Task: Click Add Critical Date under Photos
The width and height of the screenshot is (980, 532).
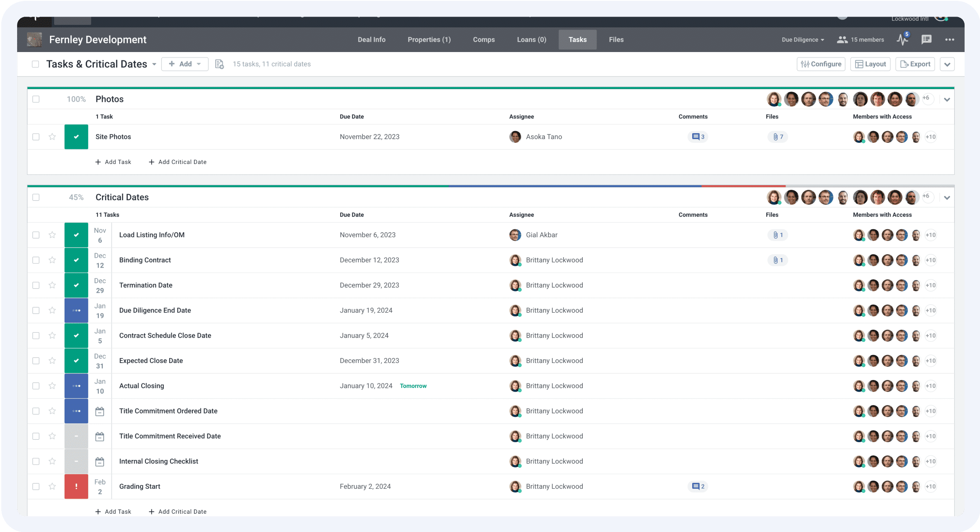Action: pyautogui.click(x=178, y=162)
